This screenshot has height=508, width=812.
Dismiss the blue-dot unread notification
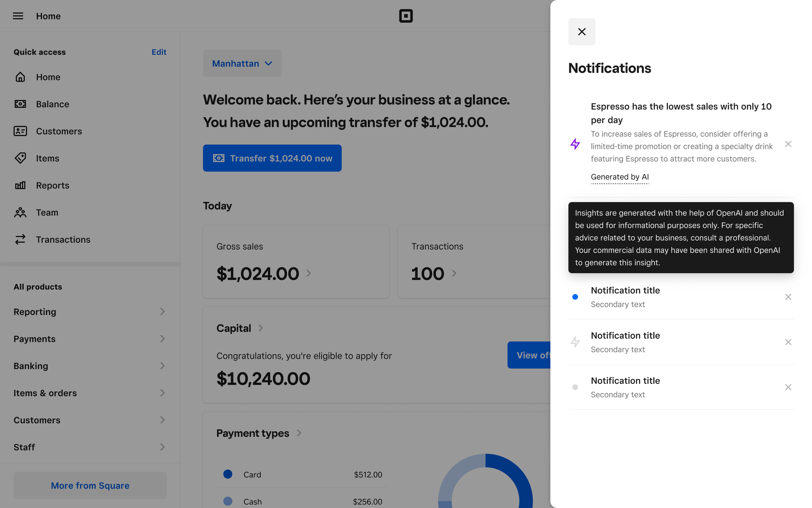point(788,297)
